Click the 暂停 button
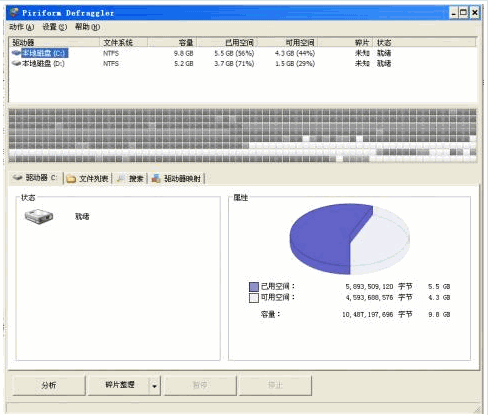The image size is (488, 415). point(200,385)
